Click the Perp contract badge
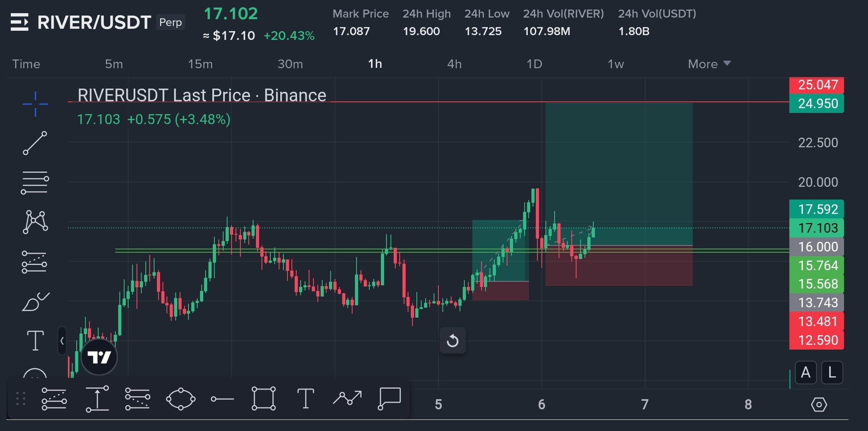 click(170, 22)
